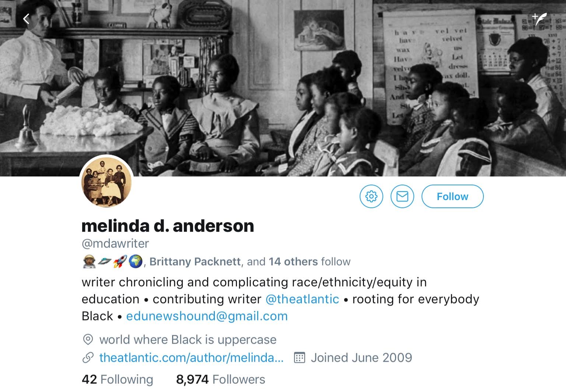
Task: Open Brittany Packnett's profile
Action: pos(195,262)
